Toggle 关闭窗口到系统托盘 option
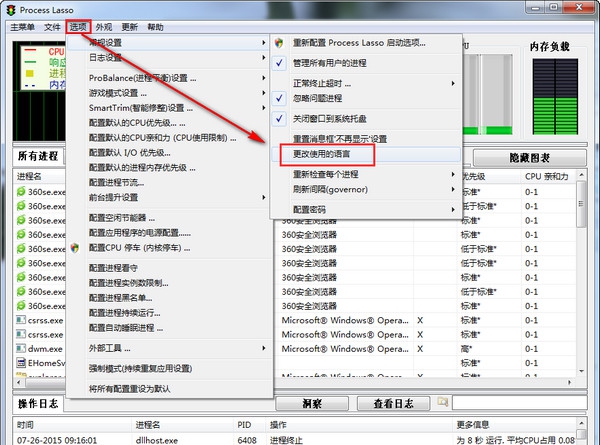This screenshot has width=600, height=445. point(279,119)
